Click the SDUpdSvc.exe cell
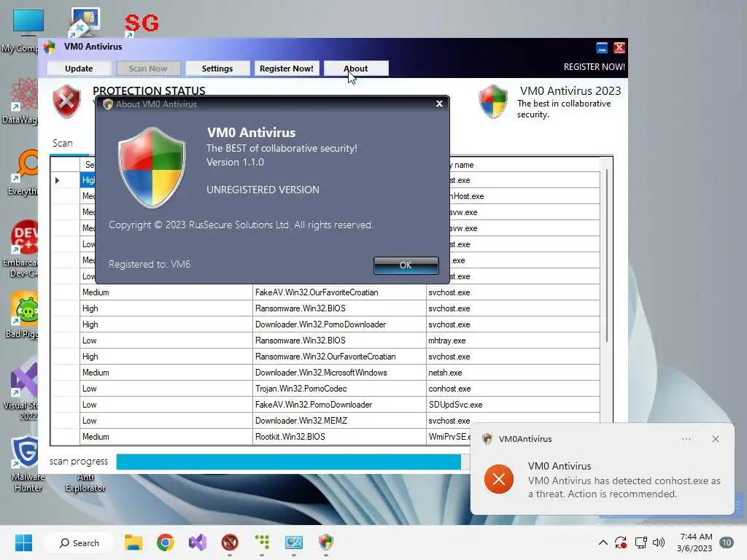 [x=513, y=405]
